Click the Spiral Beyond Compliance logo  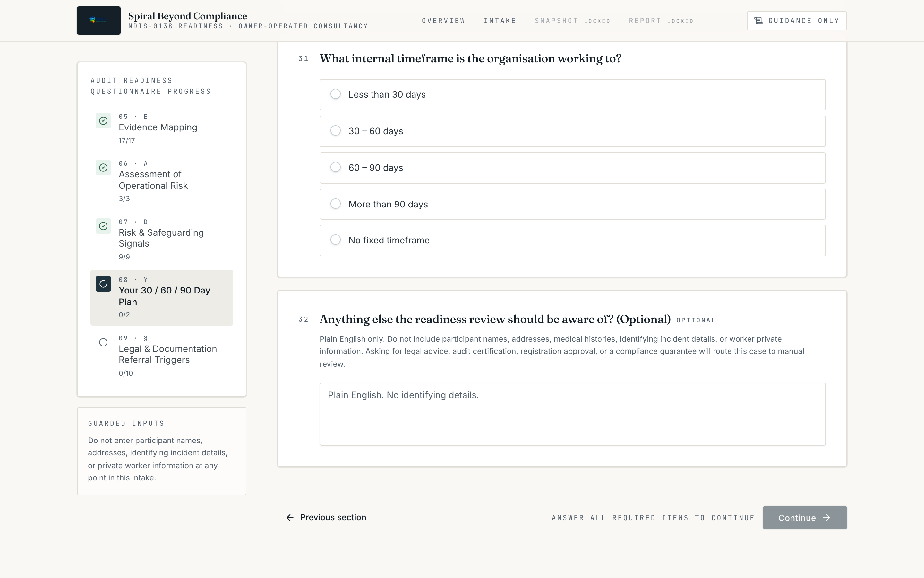tap(98, 21)
